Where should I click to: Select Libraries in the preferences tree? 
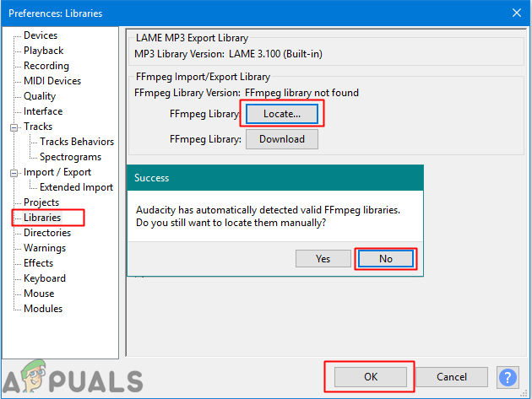pyautogui.click(x=42, y=218)
